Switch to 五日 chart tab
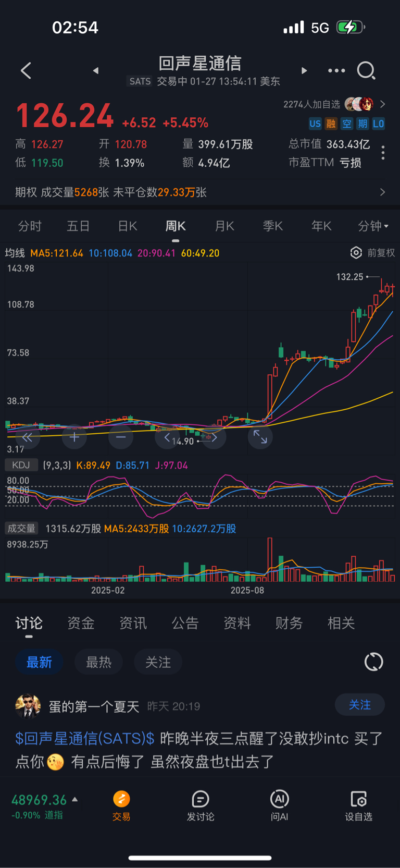Screen dimensions: 400x868 78,226
